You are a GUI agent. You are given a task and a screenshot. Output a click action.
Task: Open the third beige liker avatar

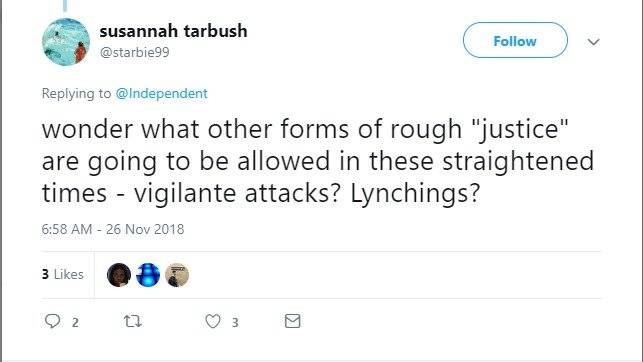click(x=177, y=275)
